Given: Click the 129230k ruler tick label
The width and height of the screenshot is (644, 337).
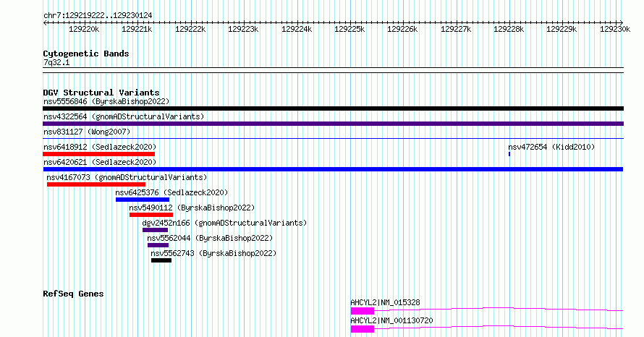Looking at the screenshot, I should click(x=615, y=29).
